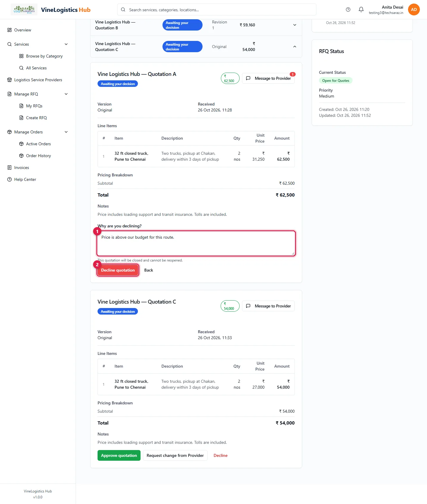Screen dimensions: 427x504
Task: Collapse the Manage RFQ sidebar section
Action: [66, 94]
